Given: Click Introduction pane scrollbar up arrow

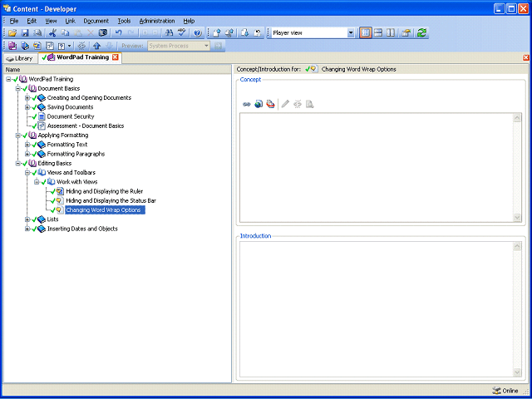Looking at the screenshot, I should tap(517, 246).
